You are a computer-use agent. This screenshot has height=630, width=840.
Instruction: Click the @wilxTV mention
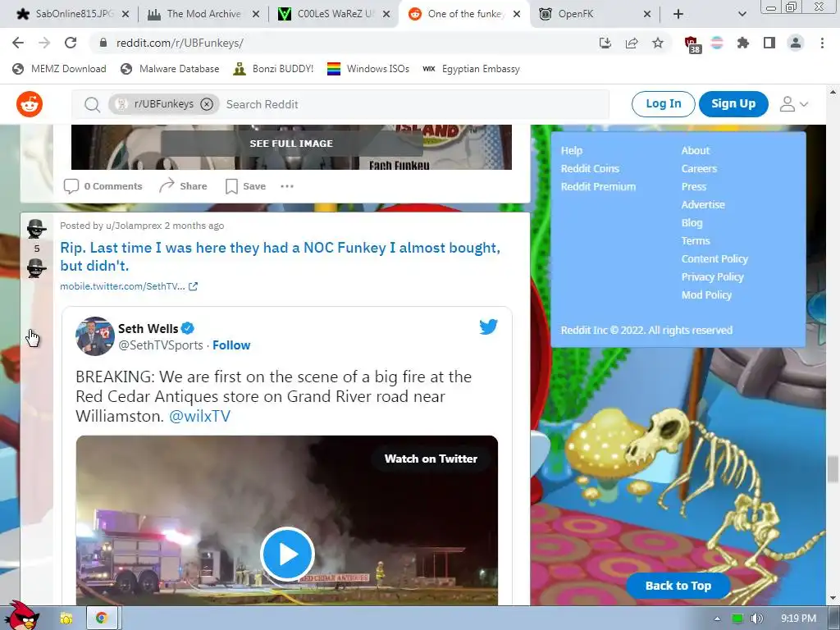(199, 416)
